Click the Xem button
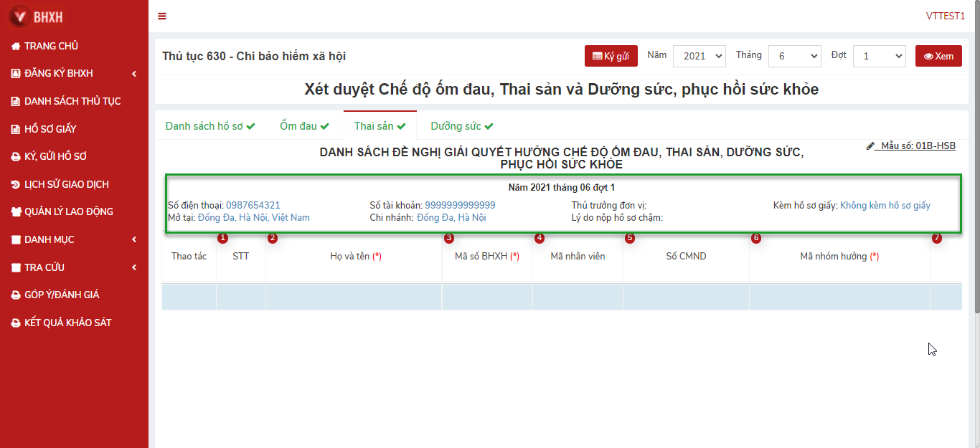The image size is (980, 448). (x=938, y=56)
